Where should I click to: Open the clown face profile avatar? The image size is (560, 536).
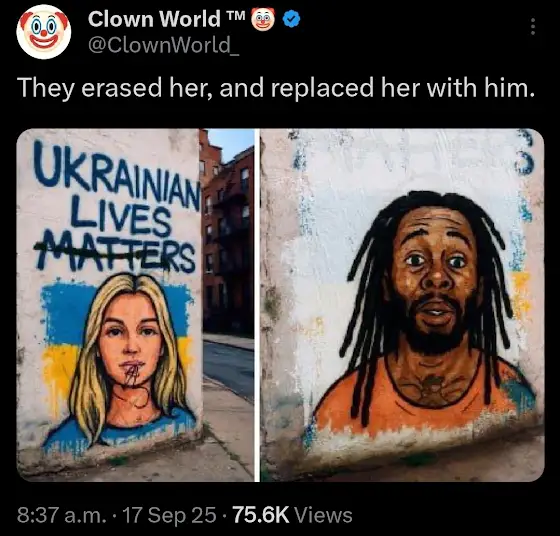(x=44, y=32)
